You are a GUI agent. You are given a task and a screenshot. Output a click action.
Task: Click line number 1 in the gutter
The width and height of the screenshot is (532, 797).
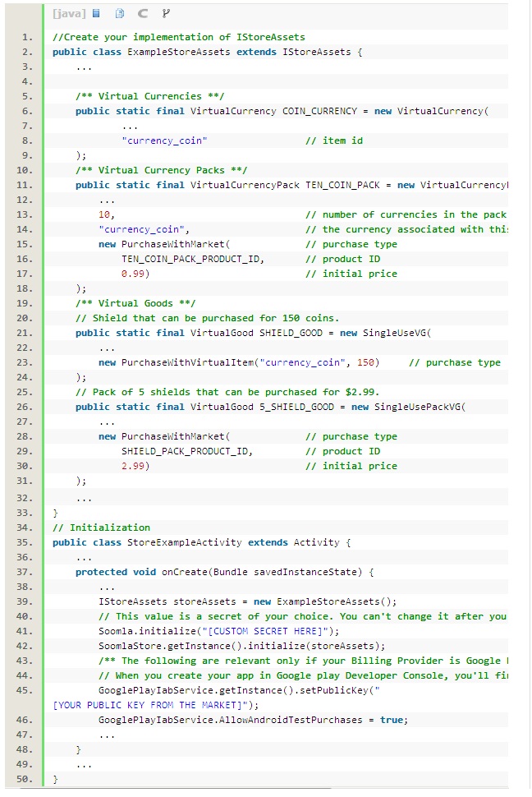tap(27, 37)
